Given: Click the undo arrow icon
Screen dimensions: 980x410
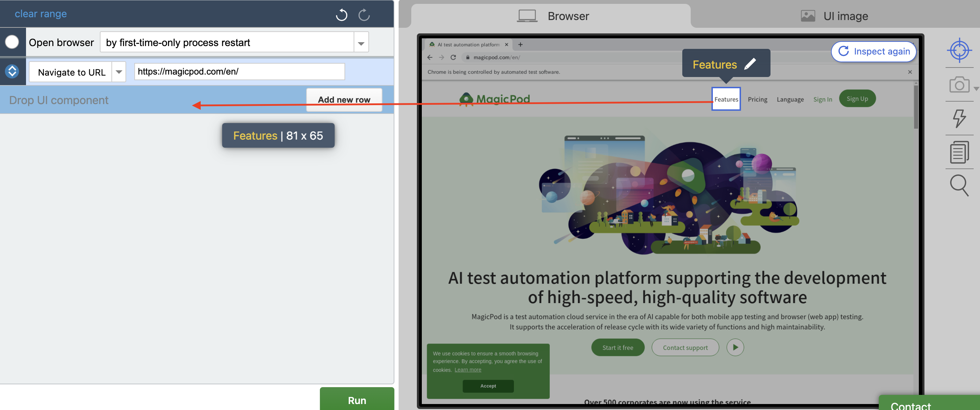Looking at the screenshot, I should click(341, 15).
